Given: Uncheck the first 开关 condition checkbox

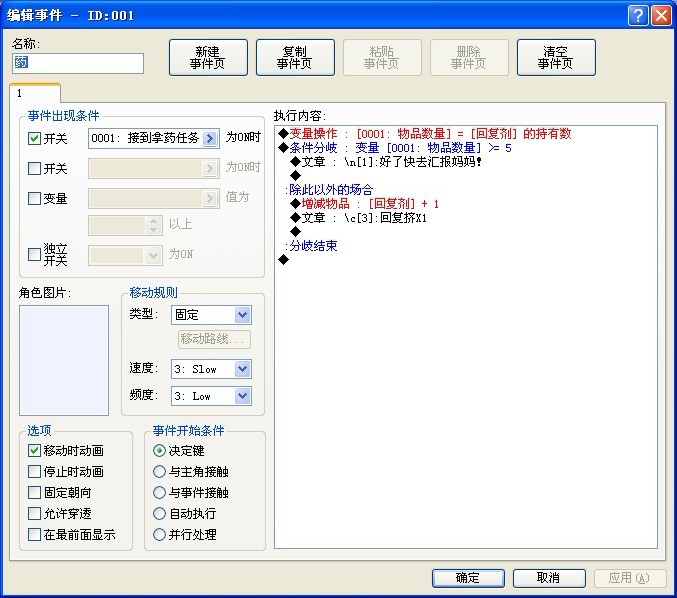Looking at the screenshot, I should point(34,139).
